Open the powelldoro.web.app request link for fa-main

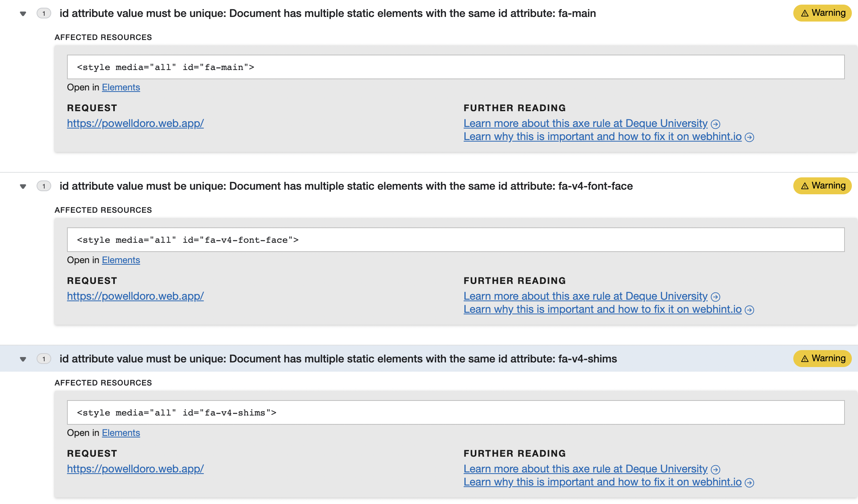coord(135,123)
